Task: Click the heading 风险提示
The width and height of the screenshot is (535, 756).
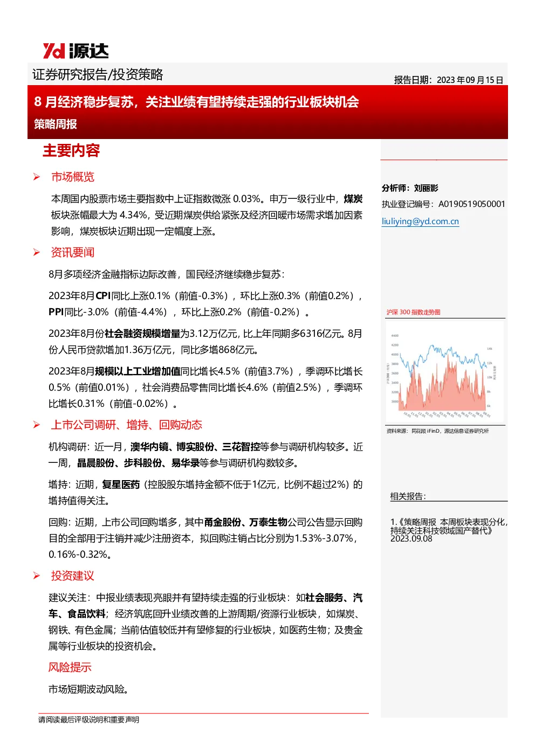Action: (x=70, y=667)
